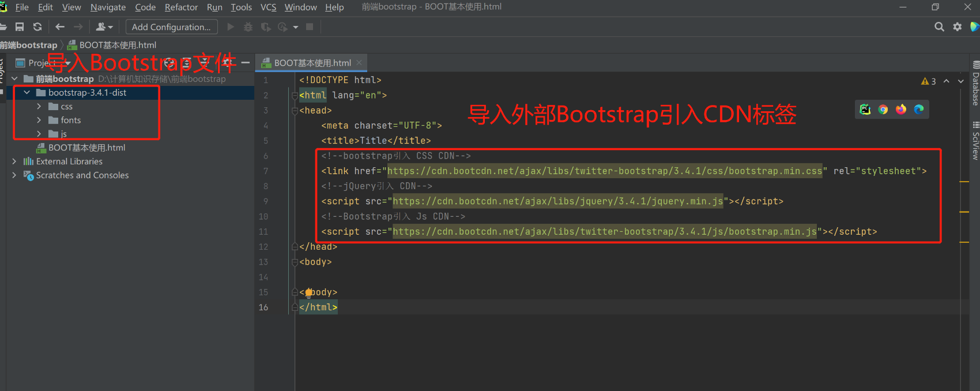Click line number 16 in gutter
This screenshot has width=980, height=391.
(x=263, y=307)
